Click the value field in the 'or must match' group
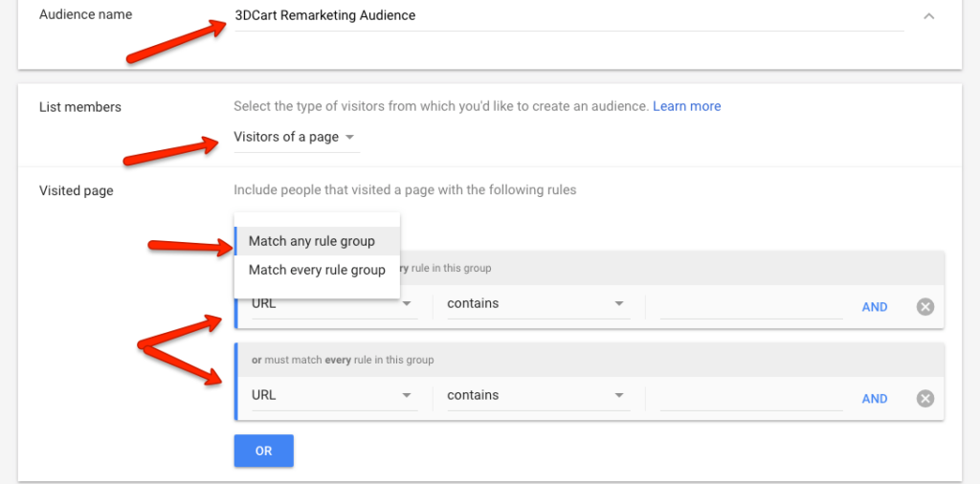980x484 pixels. pyautogui.click(x=750, y=397)
